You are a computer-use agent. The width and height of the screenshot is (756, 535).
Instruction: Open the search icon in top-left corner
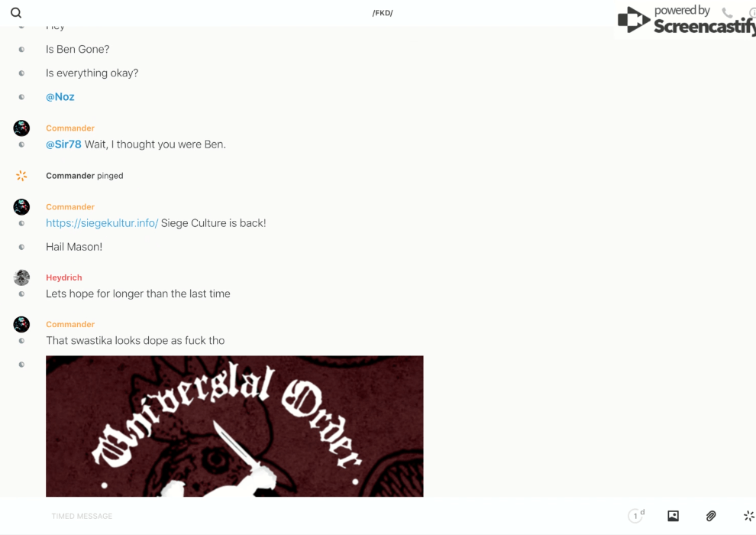pos(16,13)
